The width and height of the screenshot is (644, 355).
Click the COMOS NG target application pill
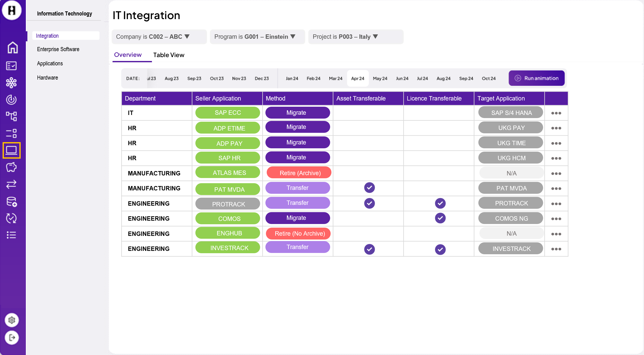511,218
